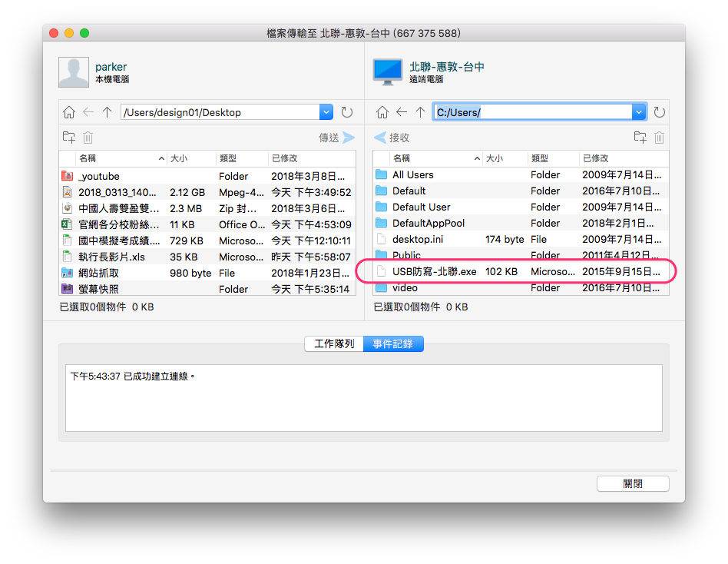
Task: Go up one folder in local pane
Action: click(107, 112)
